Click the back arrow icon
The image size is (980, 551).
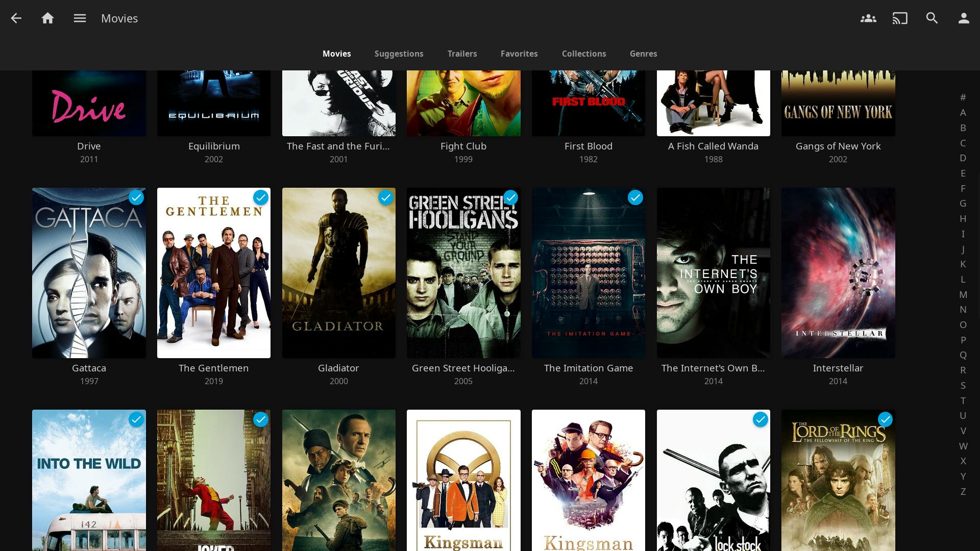pos(16,18)
